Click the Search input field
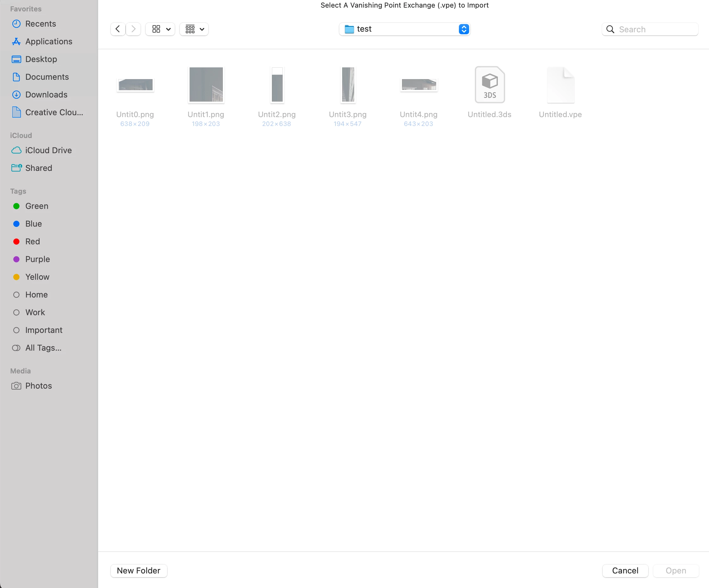This screenshot has width=709, height=588. click(655, 29)
